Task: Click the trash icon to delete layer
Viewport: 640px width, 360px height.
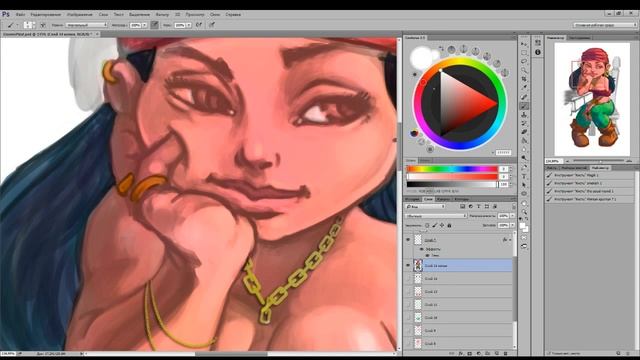Action: (x=506, y=353)
